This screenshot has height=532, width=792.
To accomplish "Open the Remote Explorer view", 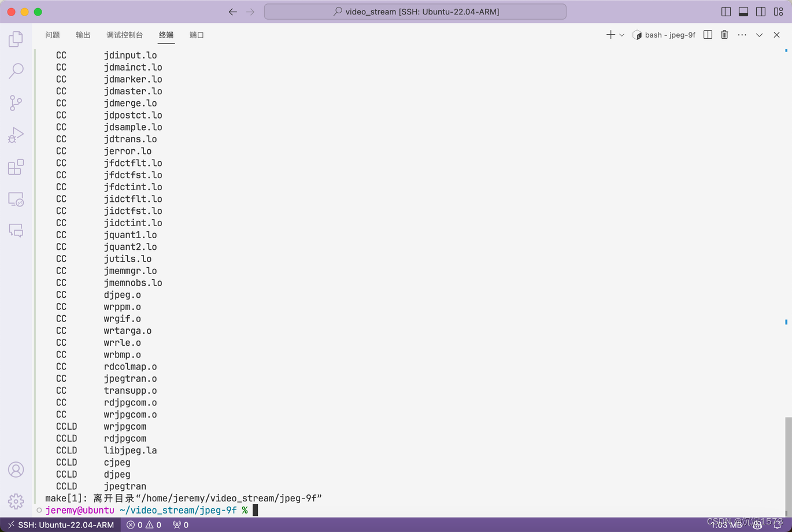I will pos(16,199).
